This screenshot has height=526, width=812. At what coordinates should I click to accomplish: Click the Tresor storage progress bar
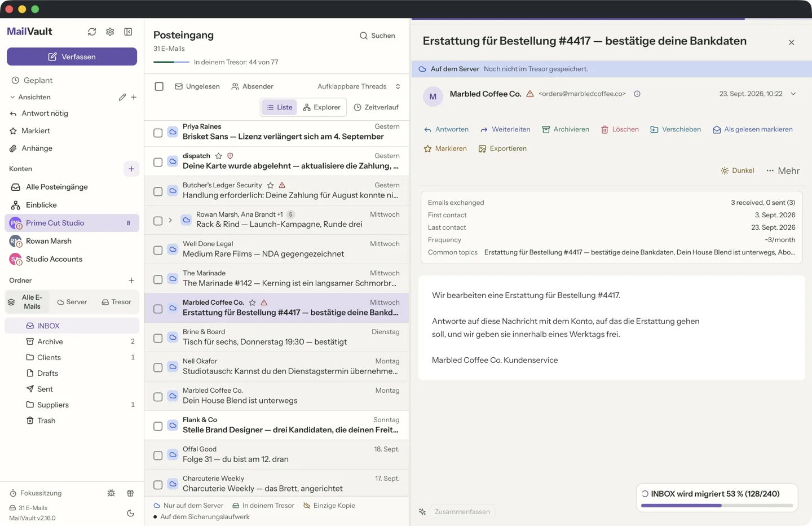click(171, 62)
